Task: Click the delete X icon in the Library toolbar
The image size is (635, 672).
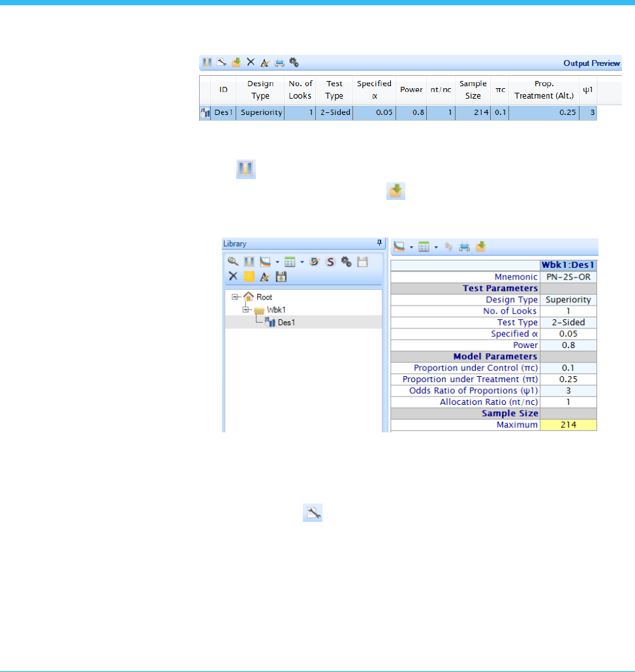Action: point(233,276)
